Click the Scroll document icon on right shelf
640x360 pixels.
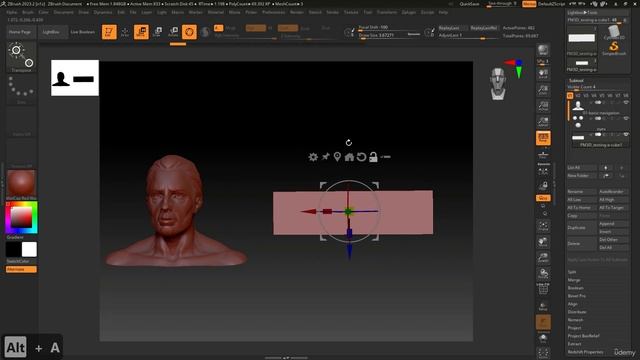543,74
